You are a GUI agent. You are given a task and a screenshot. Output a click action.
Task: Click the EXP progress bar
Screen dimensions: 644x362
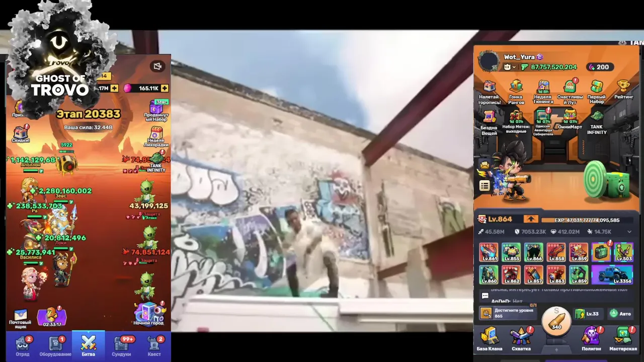click(587, 220)
